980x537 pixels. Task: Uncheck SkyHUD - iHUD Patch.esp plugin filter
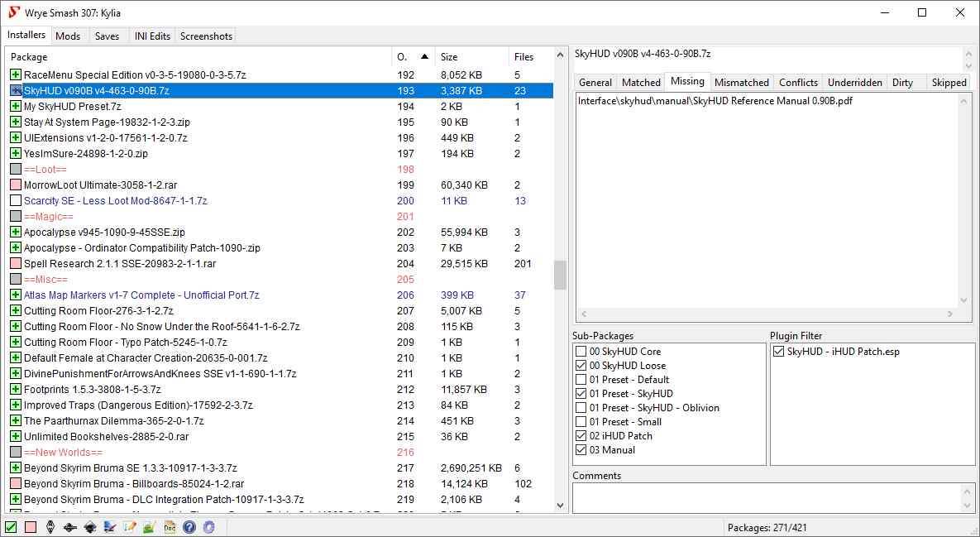point(779,352)
